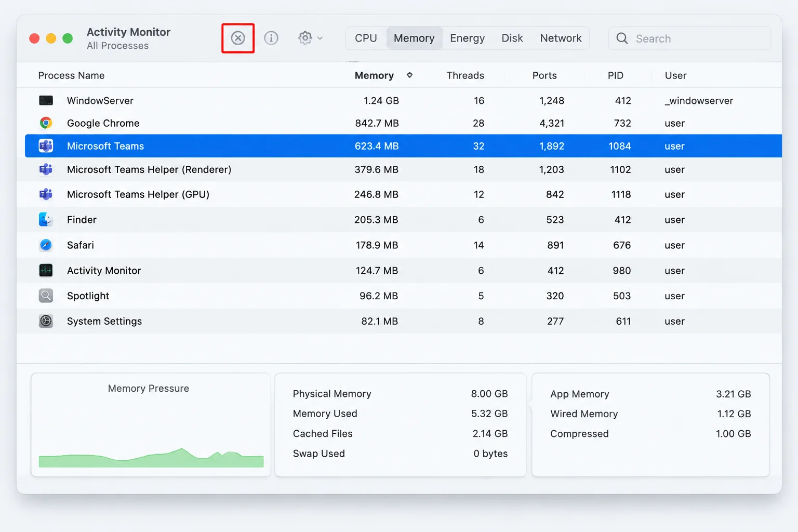The image size is (798, 532).
Task: Click the Teams Helper (Renderer) icon
Action: tap(46, 169)
